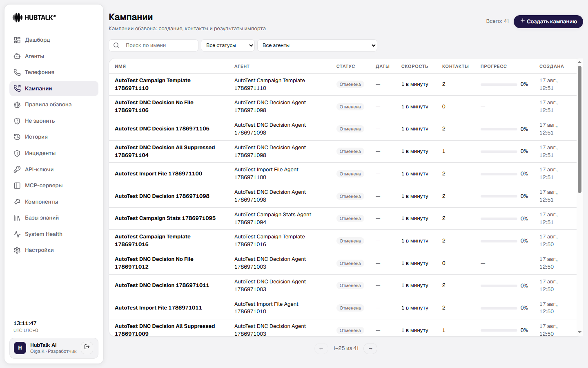Click the System Health pulse icon
Screen dimensions: 588x368
[17, 234]
